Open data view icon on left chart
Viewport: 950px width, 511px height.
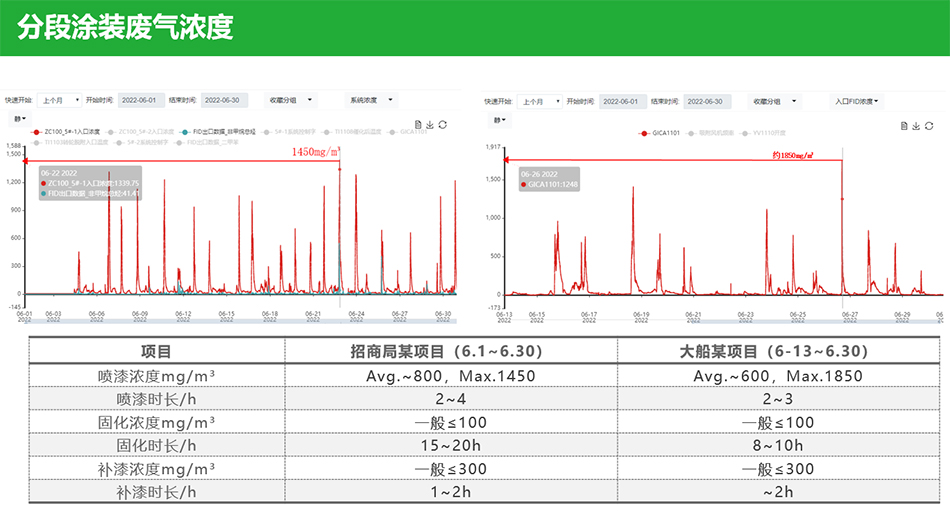[418, 124]
